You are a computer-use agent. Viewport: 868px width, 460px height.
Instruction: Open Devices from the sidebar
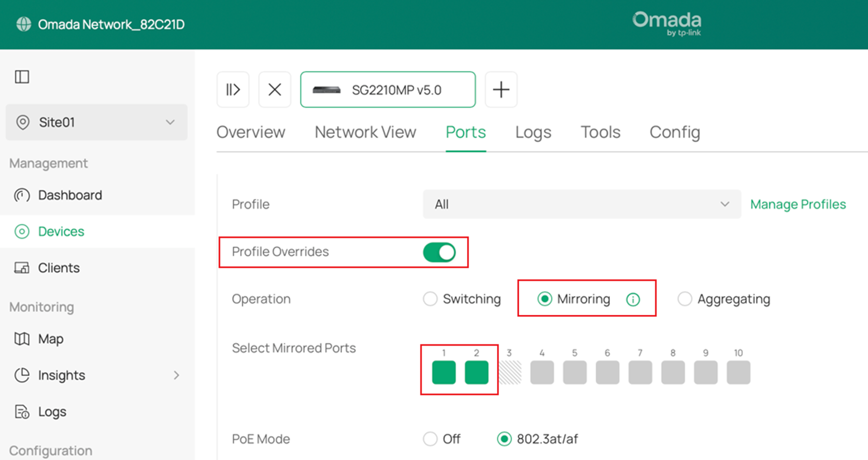tap(97, 231)
